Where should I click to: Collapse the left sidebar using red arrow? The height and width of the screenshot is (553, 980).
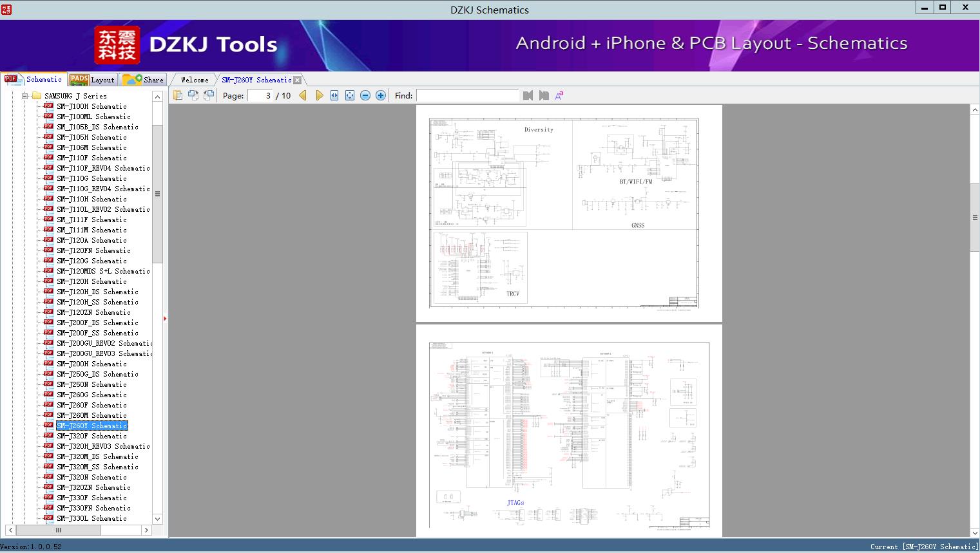(165, 319)
